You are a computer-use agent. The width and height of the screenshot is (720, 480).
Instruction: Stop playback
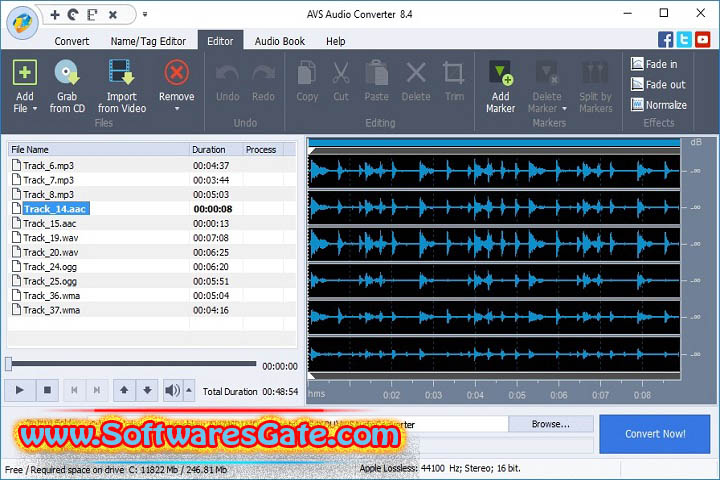coord(47,390)
